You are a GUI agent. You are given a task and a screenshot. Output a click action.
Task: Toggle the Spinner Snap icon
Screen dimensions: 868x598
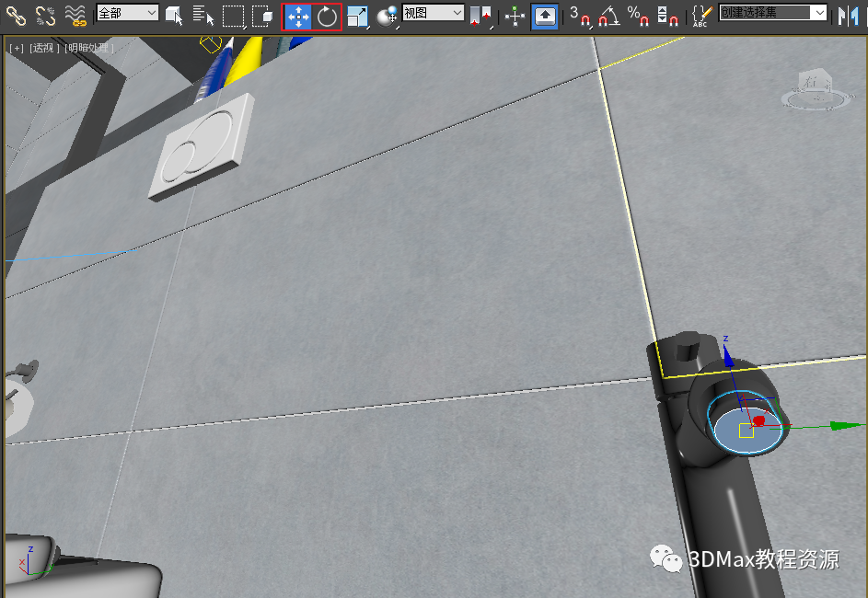667,16
